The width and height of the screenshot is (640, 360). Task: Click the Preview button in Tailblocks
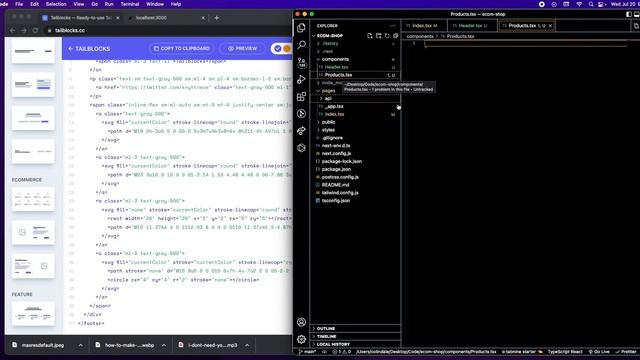point(242,49)
